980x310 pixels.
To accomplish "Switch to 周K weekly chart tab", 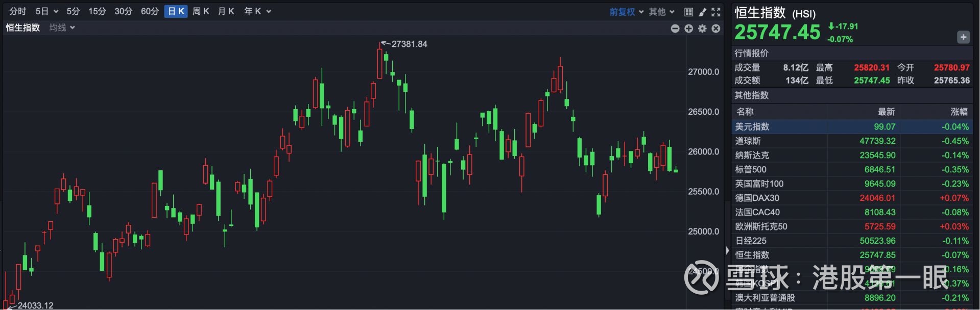I will 201,11.
